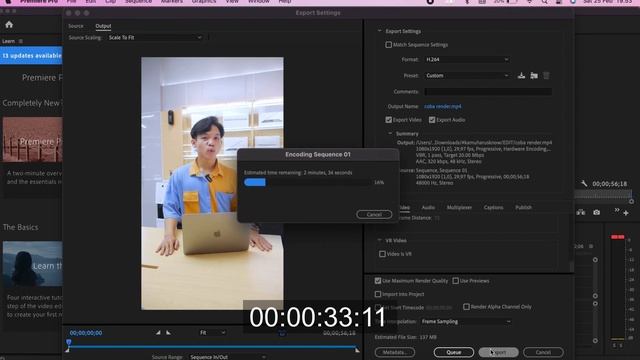Enable Render Alpha Channel Only checkbox
This screenshot has width=640, height=360.
(466, 307)
